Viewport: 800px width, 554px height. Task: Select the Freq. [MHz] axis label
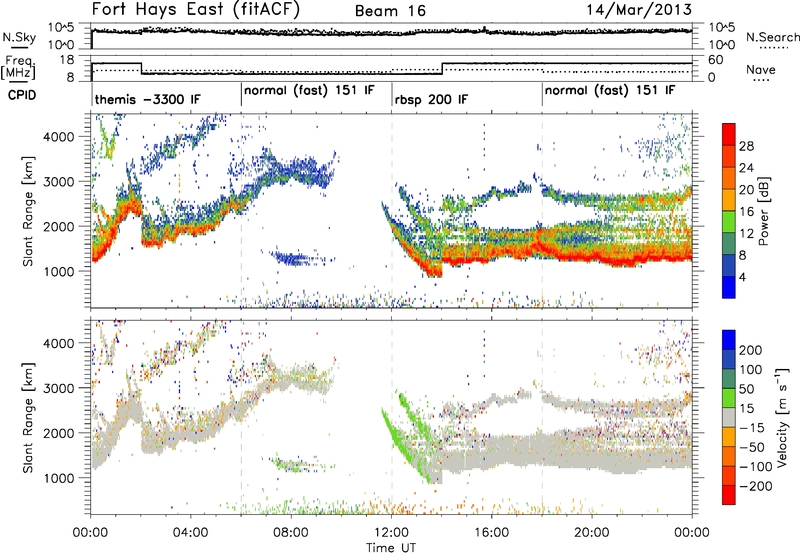19,68
